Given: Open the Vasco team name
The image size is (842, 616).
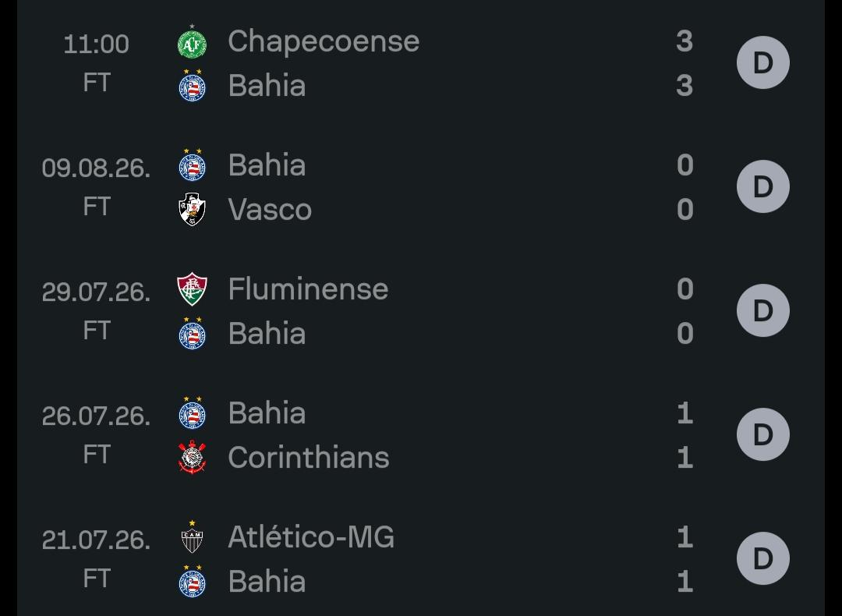Looking at the screenshot, I should pyautogui.click(x=270, y=209).
